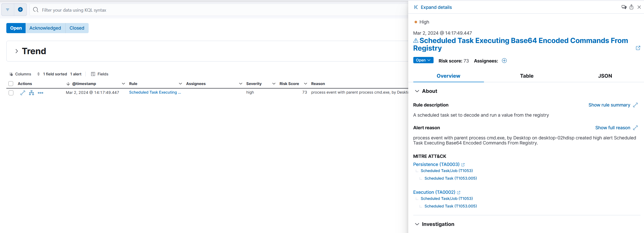
Task: Open more actions ellipsis for alert row
Action: pyautogui.click(x=41, y=93)
